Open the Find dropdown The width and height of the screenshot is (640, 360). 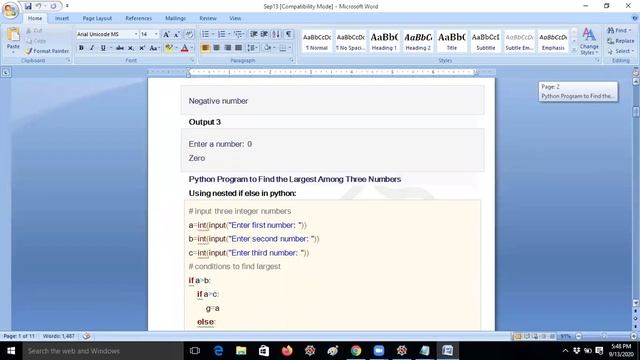pyautogui.click(x=619, y=31)
